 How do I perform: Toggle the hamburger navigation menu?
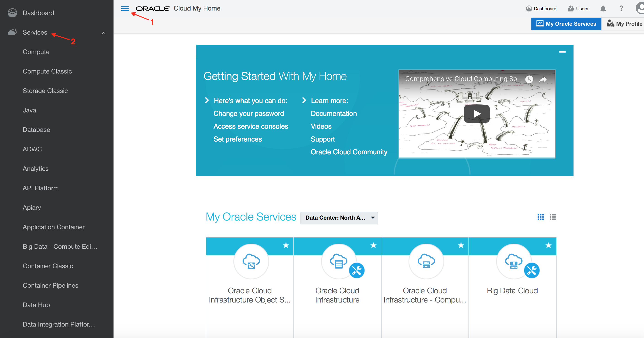pos(125,8)
